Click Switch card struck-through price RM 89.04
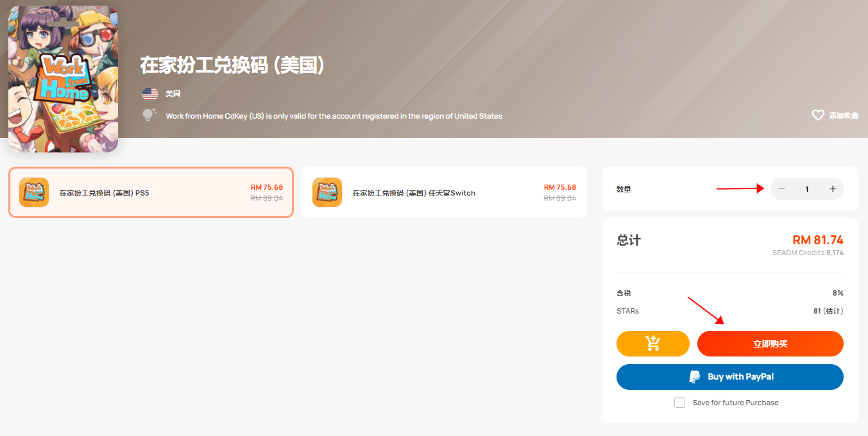The width and height of the screenshot is (868, 436). [560, 198]
